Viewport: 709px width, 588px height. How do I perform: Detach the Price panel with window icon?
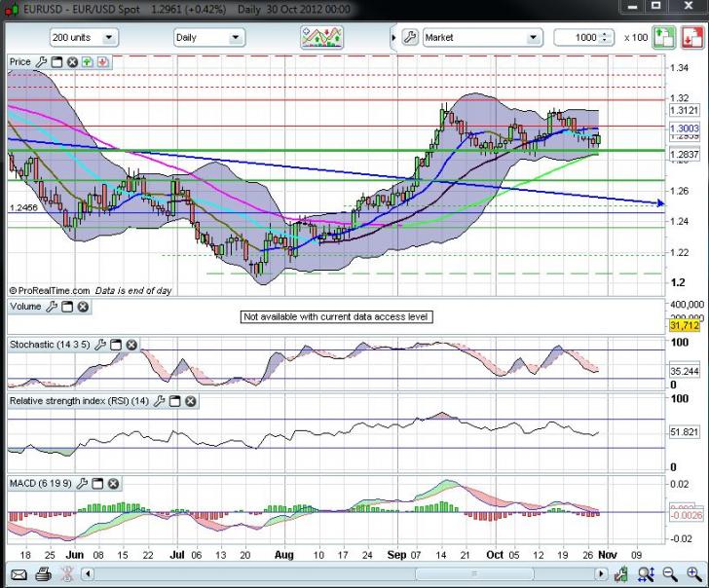click(x=56, y=62)
